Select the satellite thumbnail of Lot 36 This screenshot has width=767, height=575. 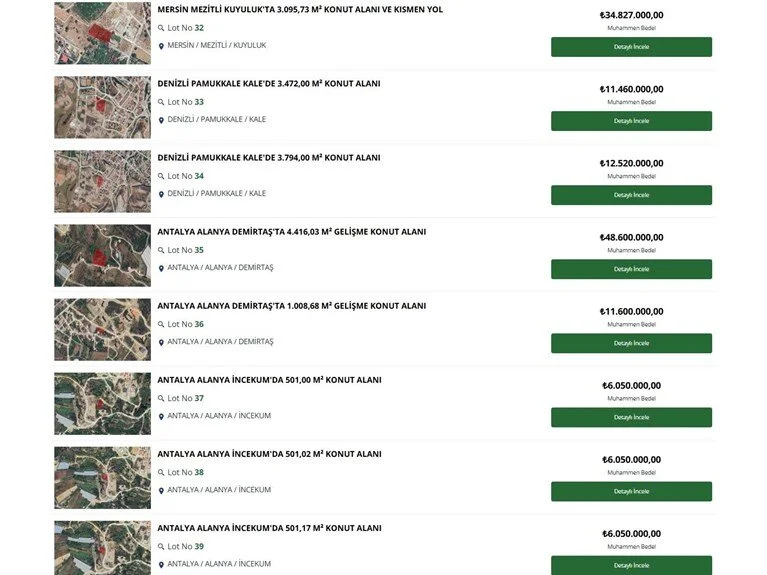point(102,329)
